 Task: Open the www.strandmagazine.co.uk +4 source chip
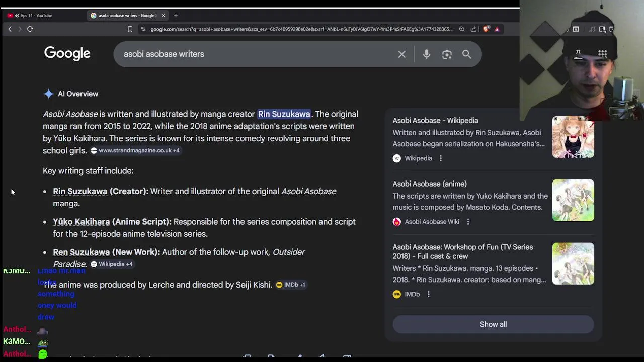pyautogui.click(x=135, y=150)
